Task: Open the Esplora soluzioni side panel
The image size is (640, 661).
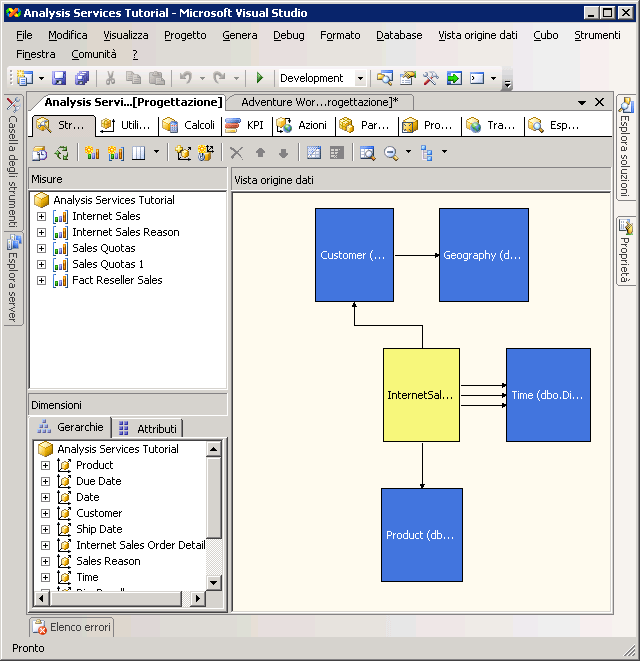Action: pyautogui.click(x=625, y=147)
